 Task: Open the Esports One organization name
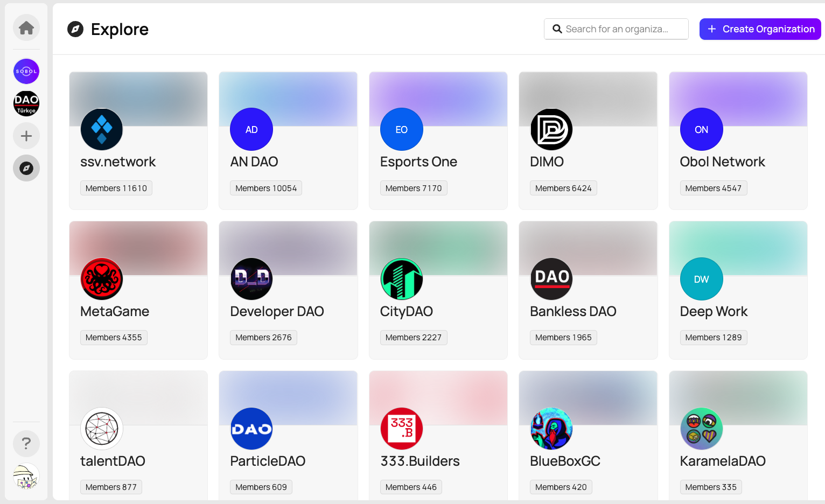coord(418,162)
